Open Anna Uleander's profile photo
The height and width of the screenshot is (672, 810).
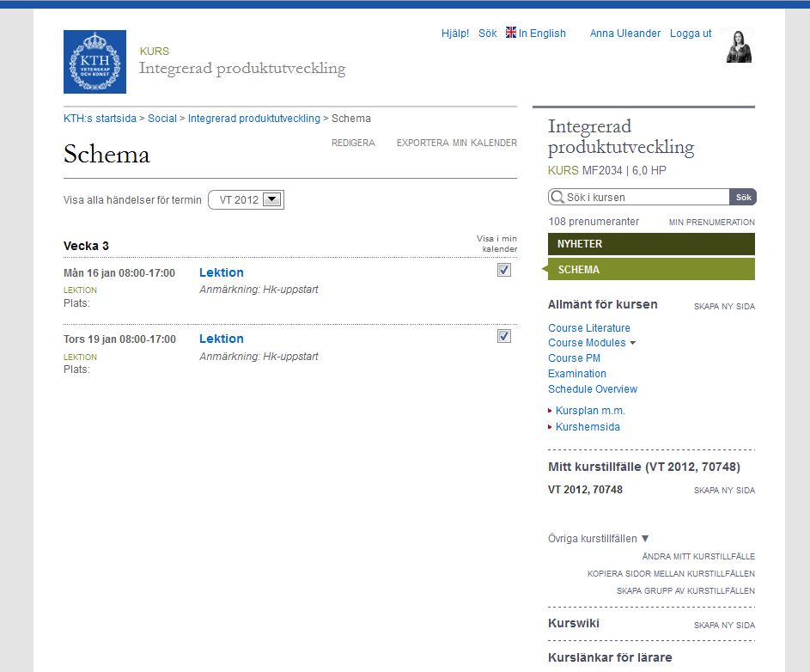point(739,46)
